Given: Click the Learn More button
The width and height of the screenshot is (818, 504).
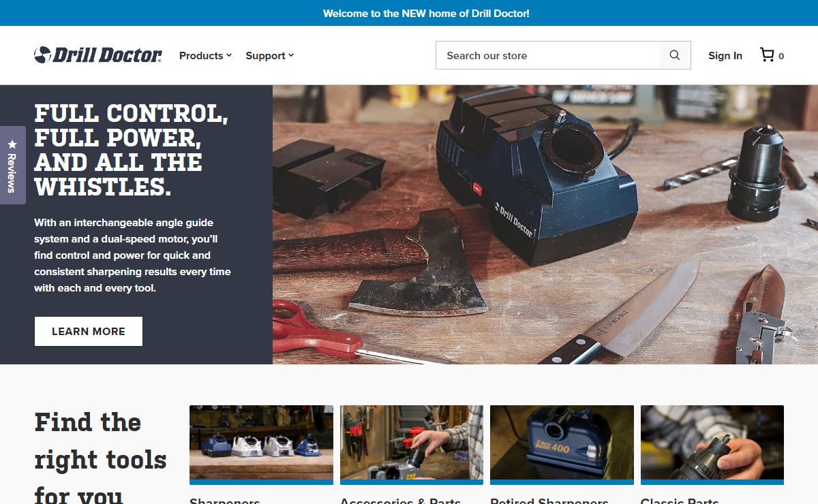Looking at the screenshot, I should (x=89, y=331).
